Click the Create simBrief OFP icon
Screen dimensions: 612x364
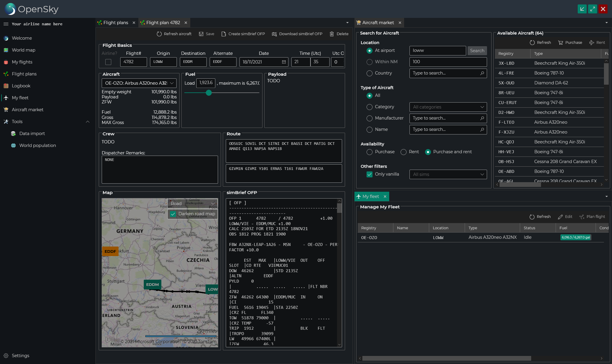[224, 34]
